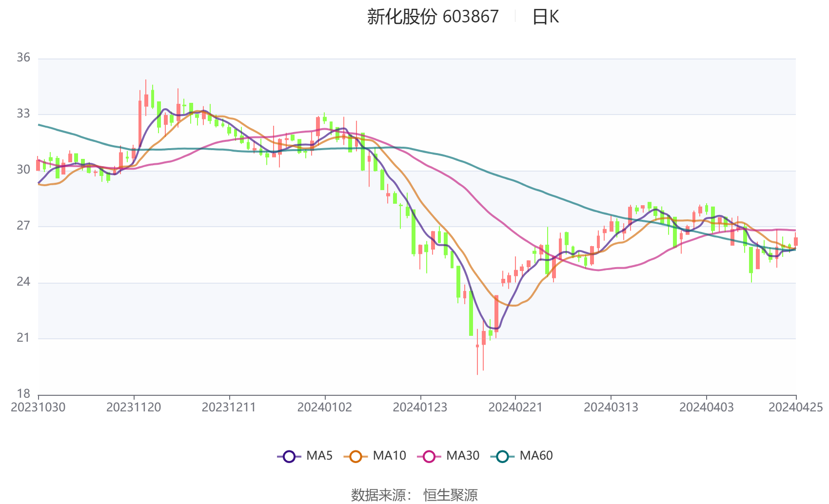This screenshot has height=504, width=829.
Task: Click the 36 price label on y-axis
Action: pyautogui.click(x=23, y=58)
